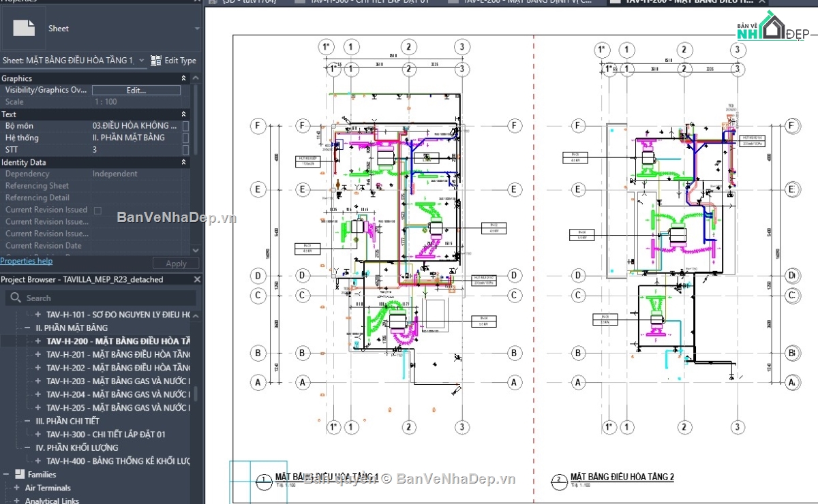Collapse the II. PHẦN MẶT BẰNG group
This screenshot has width=818, height=504.
(x=29, y=328)
